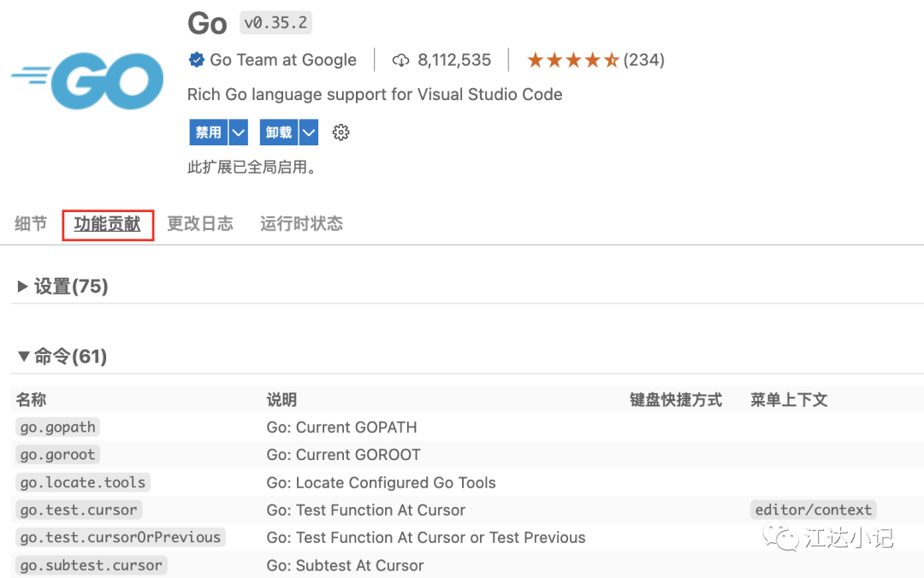Click the v0.35.2 version badge
The image size is (924, 578).
(x=275, y=23)
